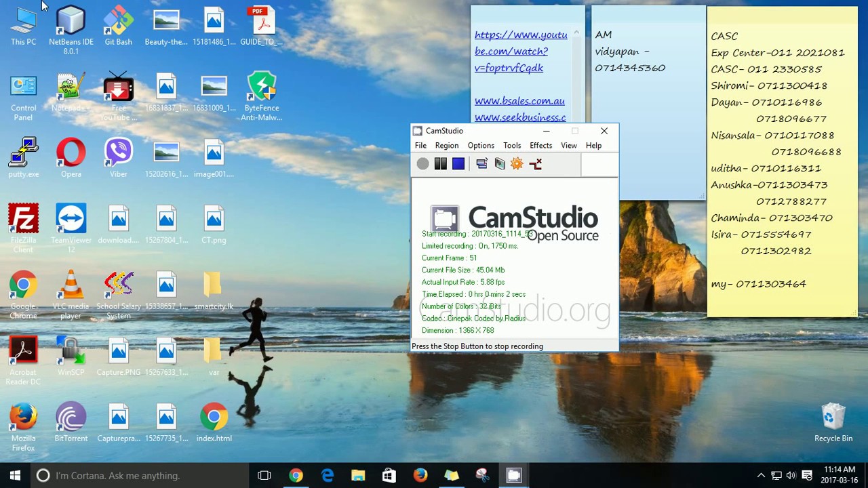Viewport: 868px width, 488px height.
Task: Open Microsoft Edge from taskbar
Action: click(x=328, y=476)
